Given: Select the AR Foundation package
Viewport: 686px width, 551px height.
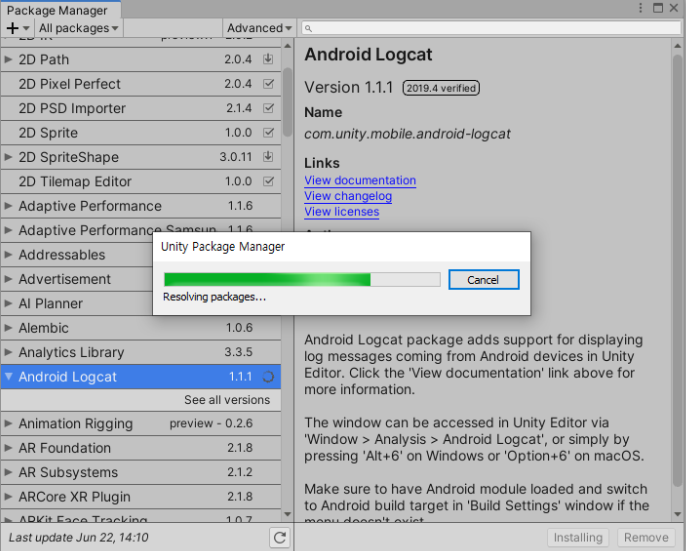Looking at the screenshot, I should coord(140,448).
